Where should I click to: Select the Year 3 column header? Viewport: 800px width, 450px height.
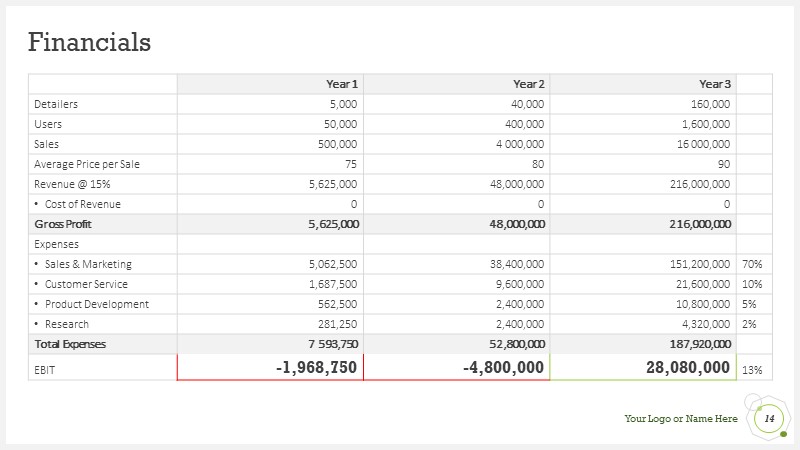click(x=715, y=84)
